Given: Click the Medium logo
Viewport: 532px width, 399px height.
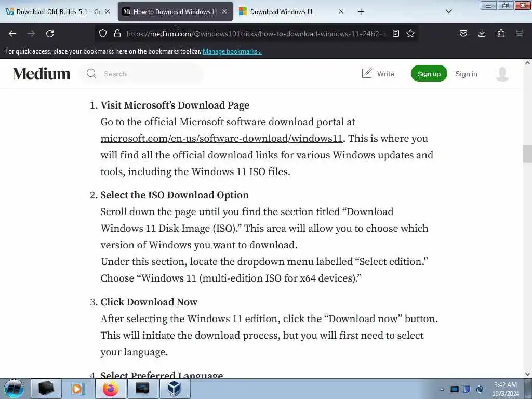Looking at the screenshot, I should pos(42,74).
